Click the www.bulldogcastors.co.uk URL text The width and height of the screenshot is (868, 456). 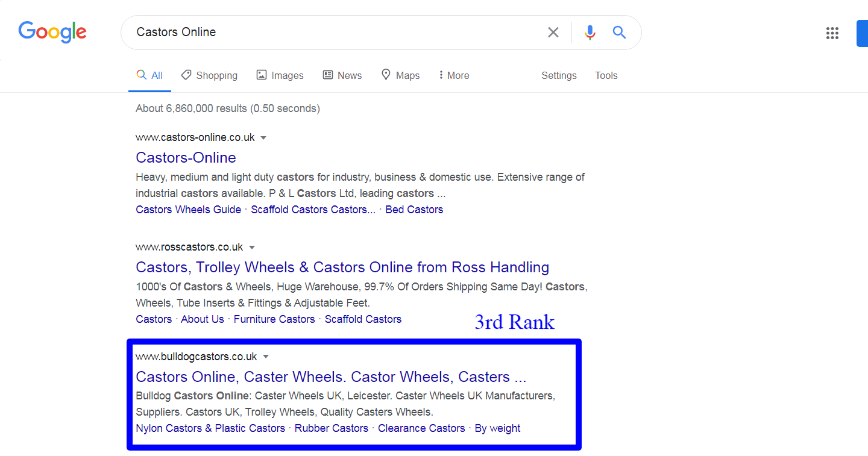[197, 357]
